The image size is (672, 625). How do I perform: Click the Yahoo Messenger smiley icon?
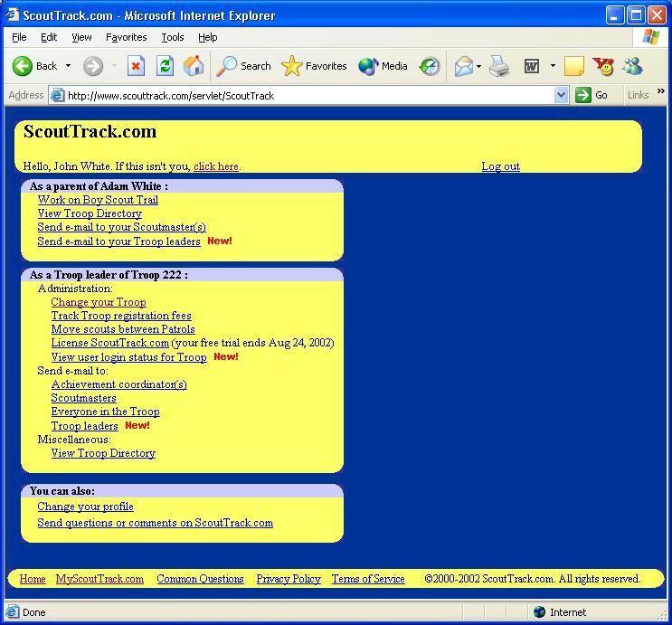tap(603, 66)
